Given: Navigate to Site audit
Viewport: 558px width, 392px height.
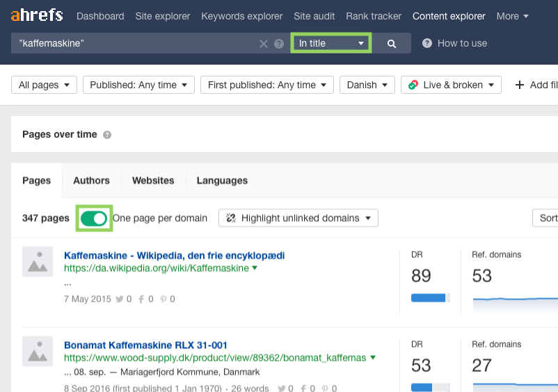Looking at the screenshot, I should 314,16.
